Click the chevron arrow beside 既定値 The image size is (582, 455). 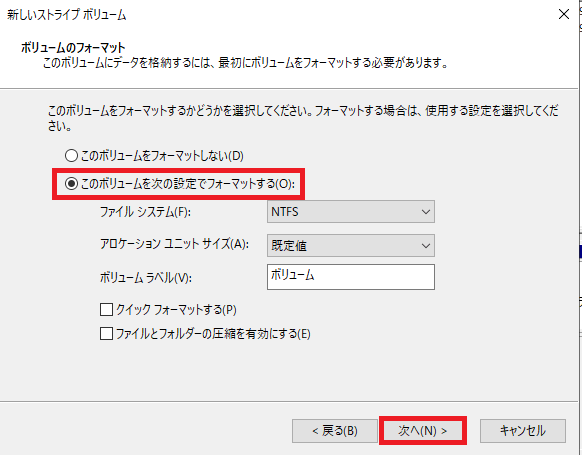(426, 246)
